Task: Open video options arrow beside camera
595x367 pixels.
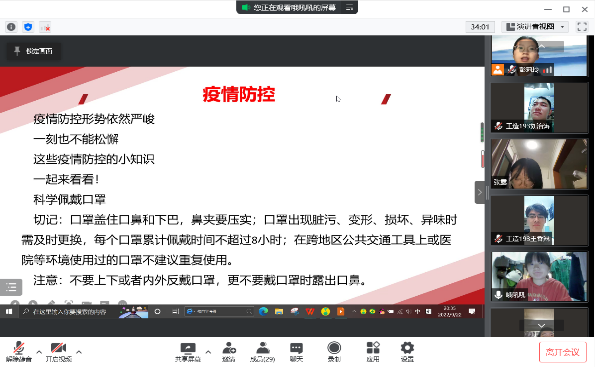Action: pos(79,352)
